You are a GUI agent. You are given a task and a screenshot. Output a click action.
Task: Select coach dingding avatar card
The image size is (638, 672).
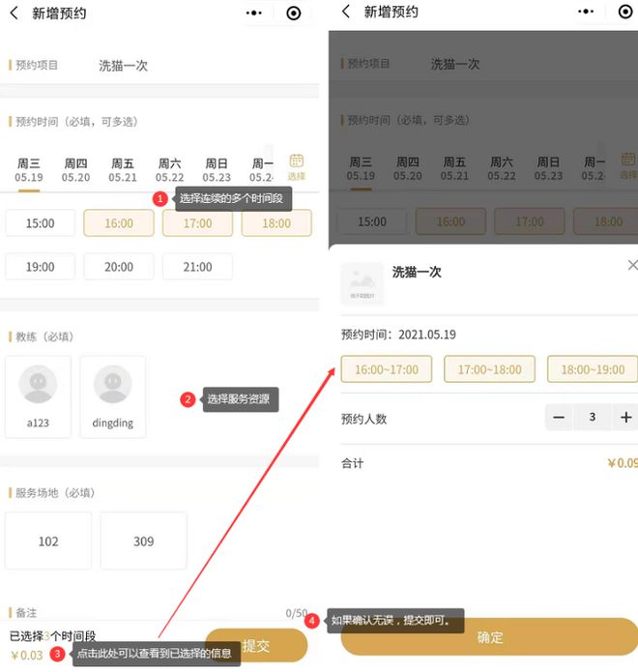pos(113,396)
